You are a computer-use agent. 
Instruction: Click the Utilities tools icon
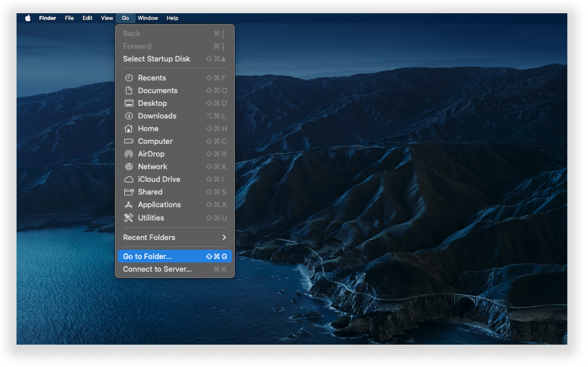click(x=129, y=218)
